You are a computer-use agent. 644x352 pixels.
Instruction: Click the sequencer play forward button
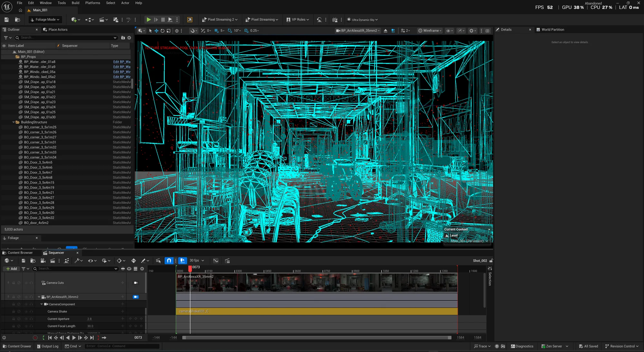(x=74, y=338)
